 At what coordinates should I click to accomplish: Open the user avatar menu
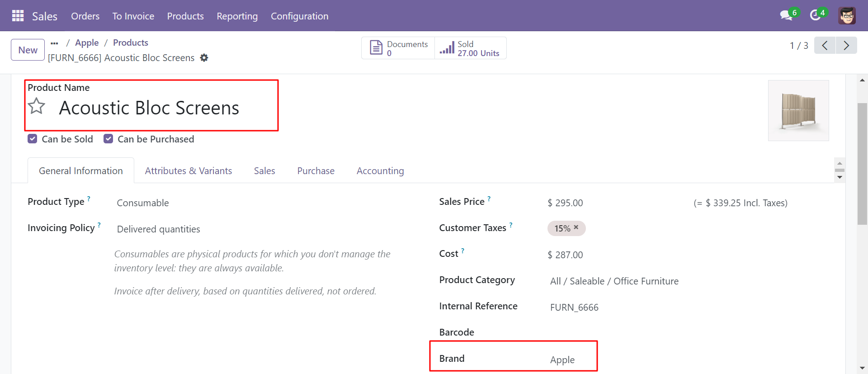coord(847,16)
